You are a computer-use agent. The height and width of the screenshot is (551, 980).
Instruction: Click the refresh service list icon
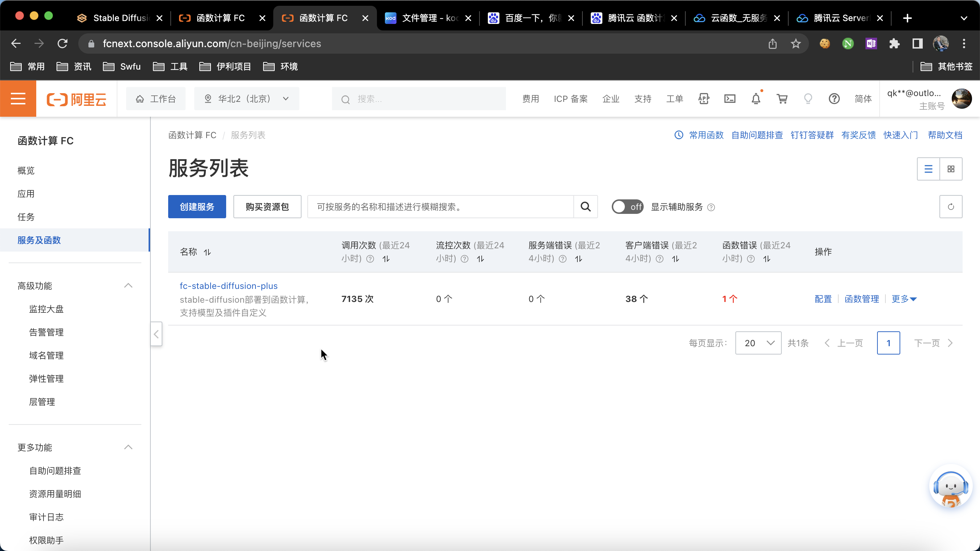pyautogui.click(x=951, y=207)
